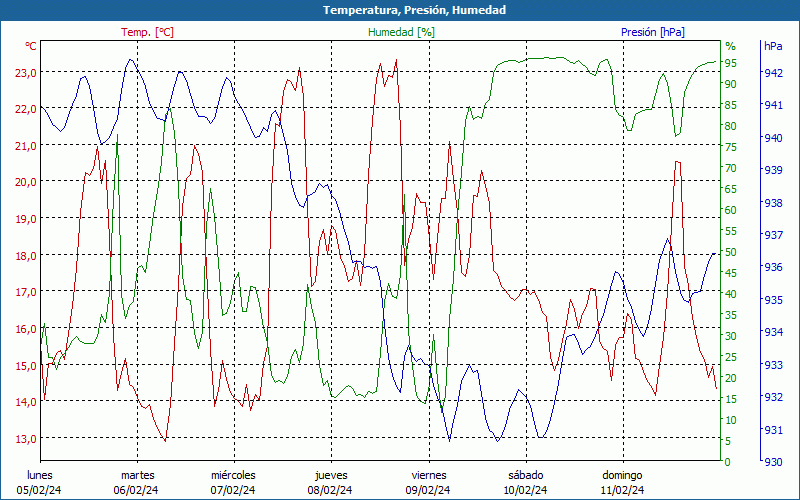
Task: Click the green '%' axis unit label
Action: click(x=731, y=46)
